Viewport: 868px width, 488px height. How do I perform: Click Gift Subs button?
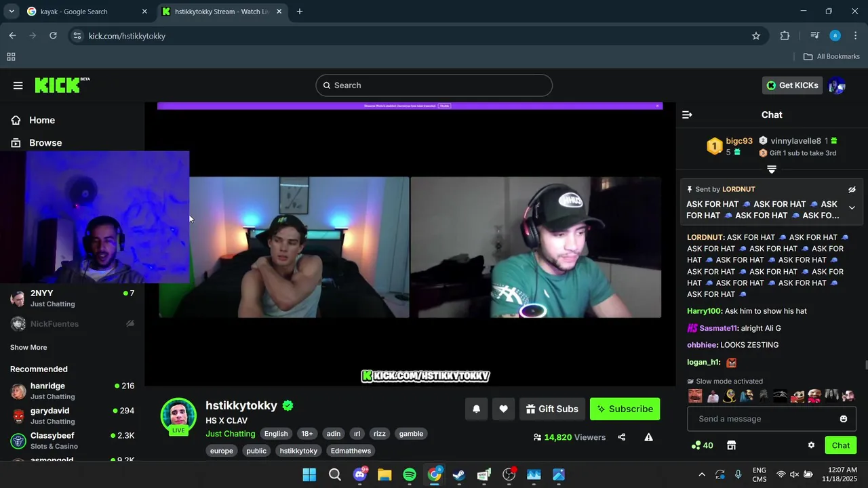tap(552, 409)
